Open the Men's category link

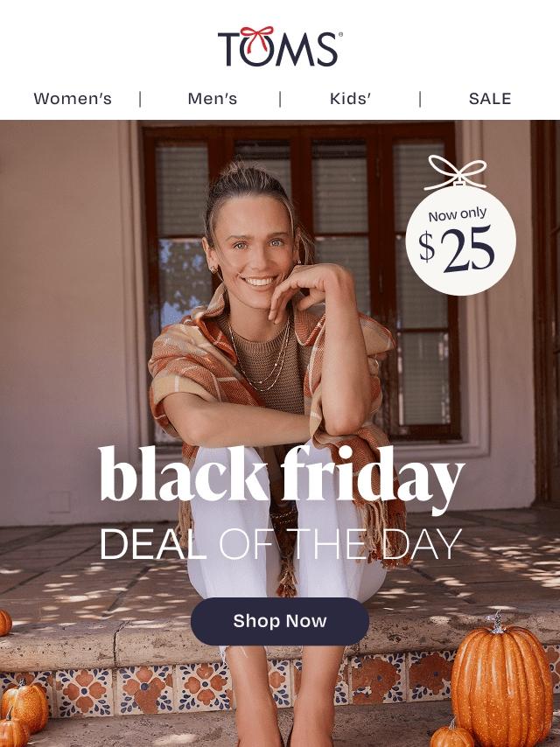pyautogui.click(x=212, y=99)
